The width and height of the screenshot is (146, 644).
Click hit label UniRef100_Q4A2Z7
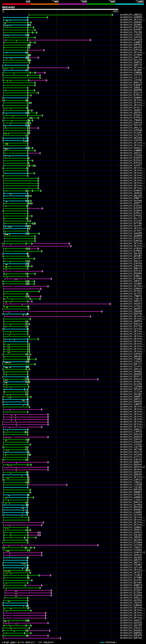131,620
